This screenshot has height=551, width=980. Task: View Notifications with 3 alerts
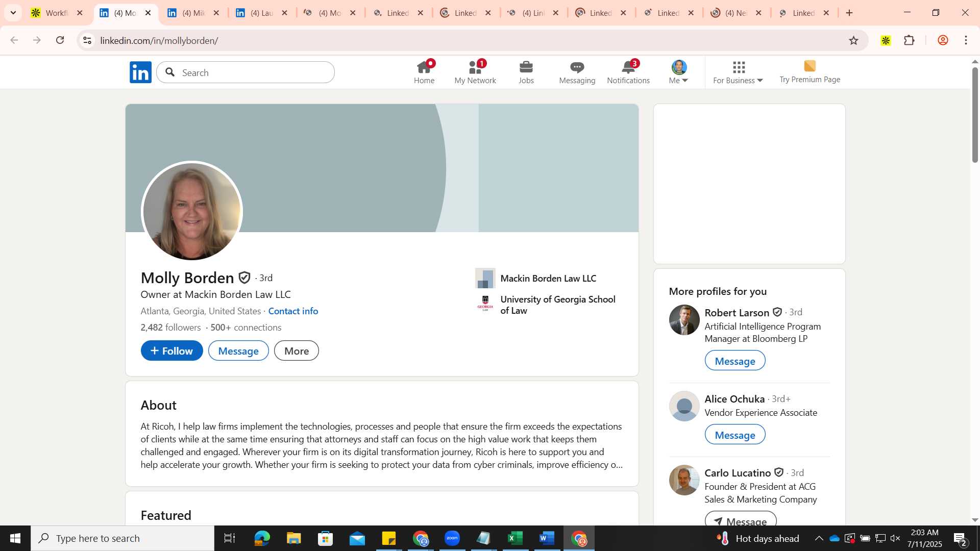click(628, 72)
